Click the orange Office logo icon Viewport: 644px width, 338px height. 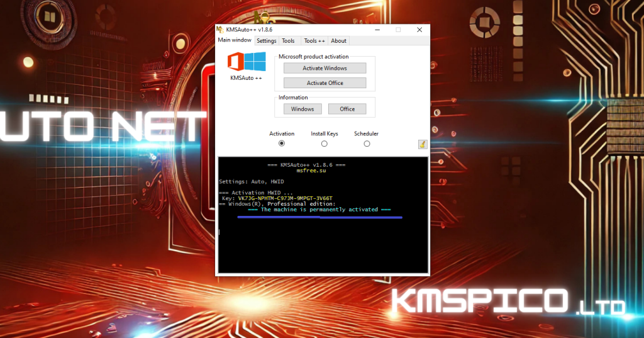pos(235,62)
